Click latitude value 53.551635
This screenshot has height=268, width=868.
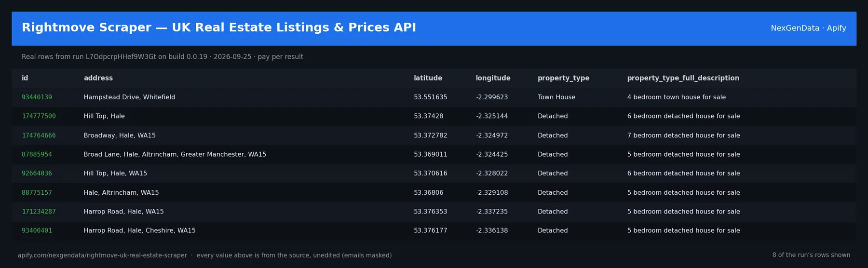[x=430, y=97]
